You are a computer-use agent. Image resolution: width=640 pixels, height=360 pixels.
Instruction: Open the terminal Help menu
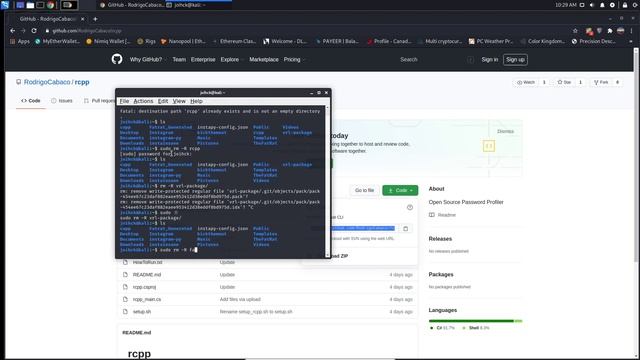coord(196,101)
